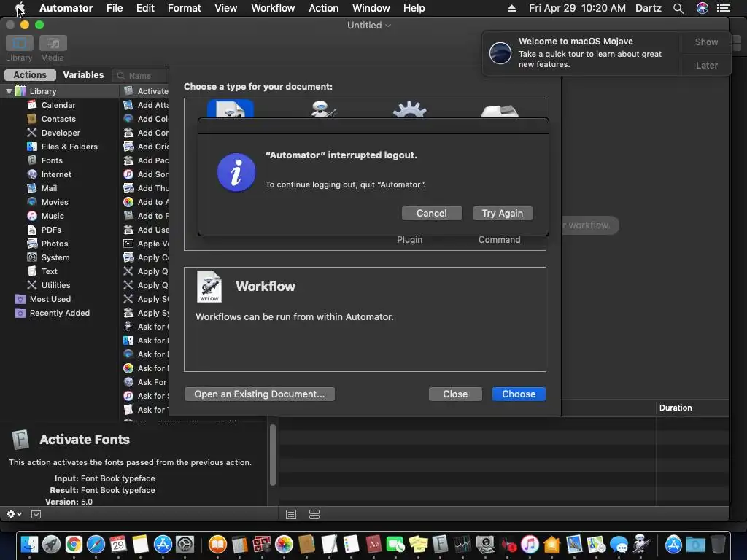Open the Action menu
The height and width of the screenshot is (560, 747).
(x=323, y=8)
